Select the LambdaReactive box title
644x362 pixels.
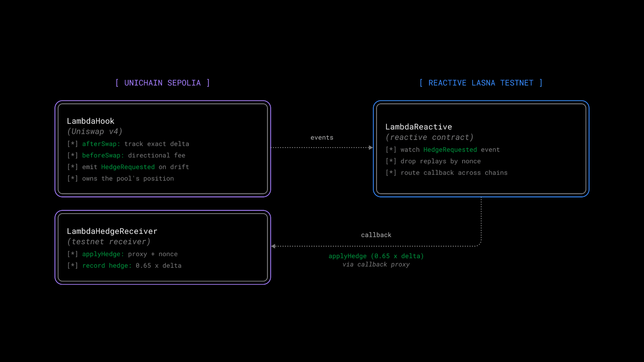419,127
